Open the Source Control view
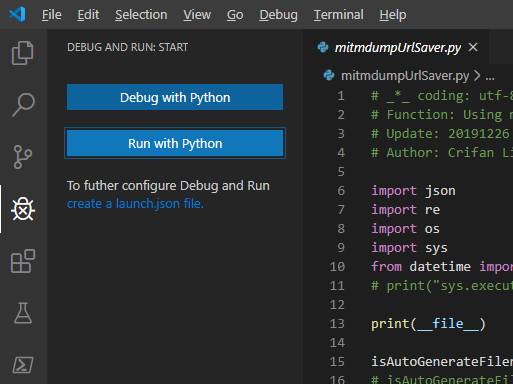This screenshot has width=513, height=384. pyautogui.click(x=23, y=157)
